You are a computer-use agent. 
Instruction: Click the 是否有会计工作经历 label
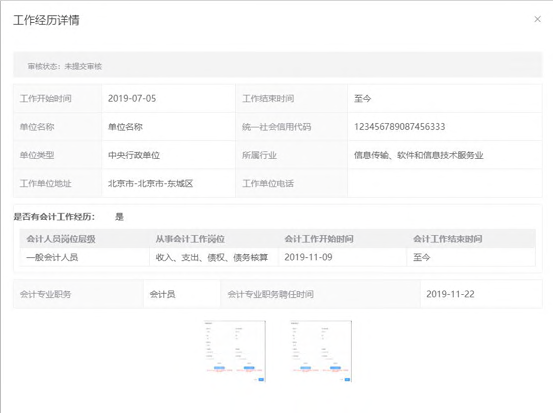[54, 217]
